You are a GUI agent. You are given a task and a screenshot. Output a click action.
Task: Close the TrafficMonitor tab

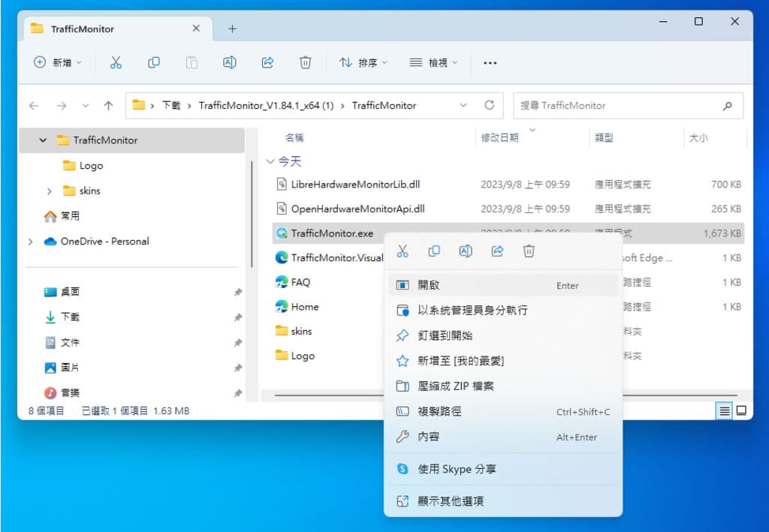[196, 29]
